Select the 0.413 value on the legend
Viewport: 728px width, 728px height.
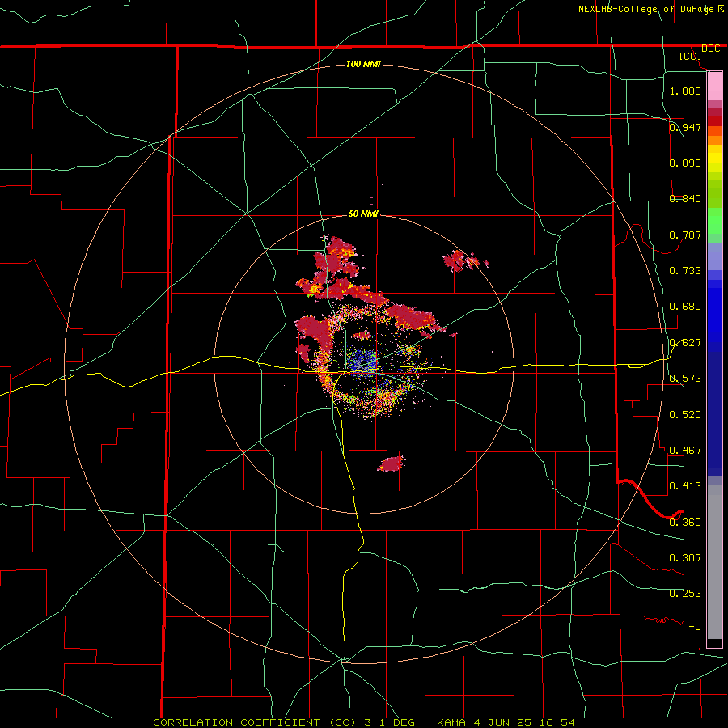tap(685, 486)
